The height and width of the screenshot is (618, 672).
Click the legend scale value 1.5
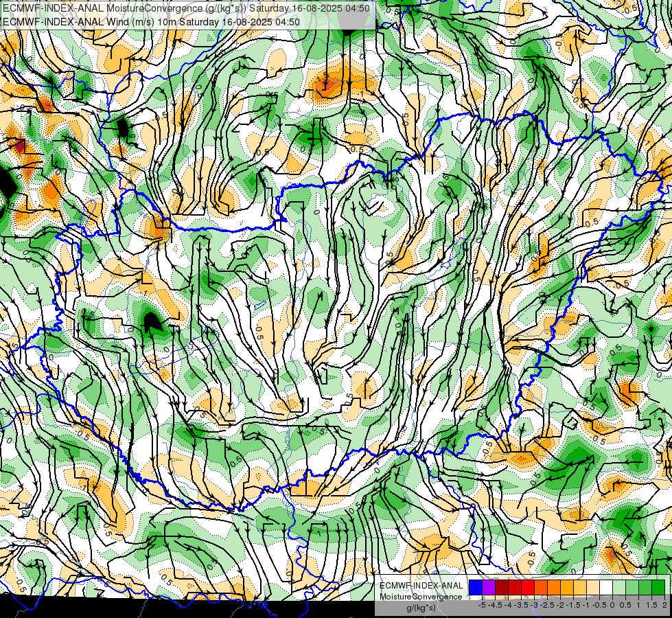click(x=652, y=605)
